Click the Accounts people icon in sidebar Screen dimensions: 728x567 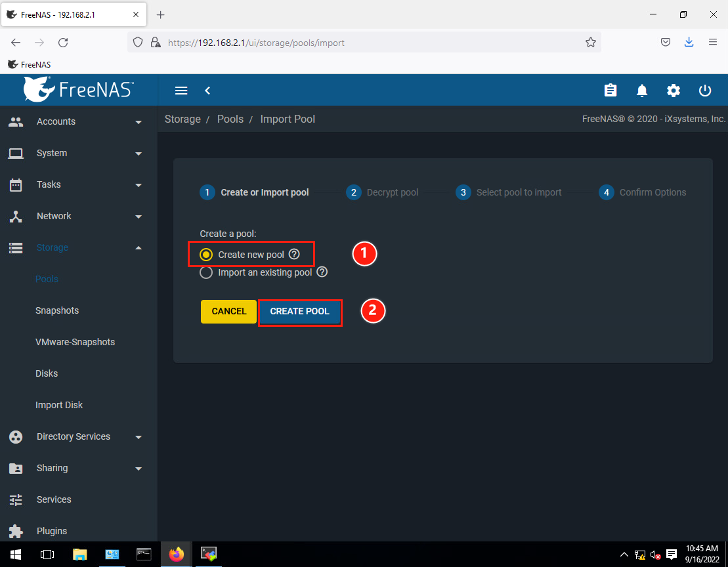pyautogui.click(x=16, y=121)
